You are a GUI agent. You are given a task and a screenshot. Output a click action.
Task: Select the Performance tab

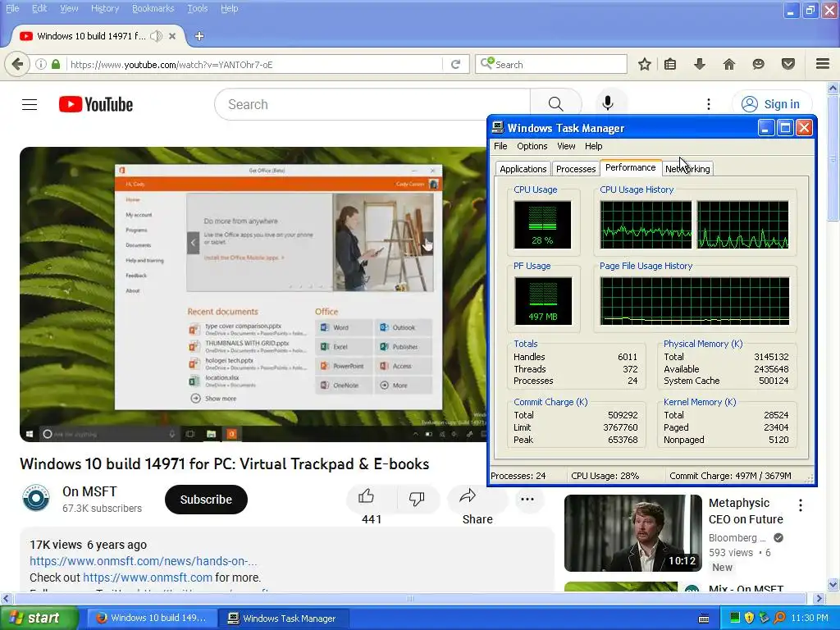[631, 167]
